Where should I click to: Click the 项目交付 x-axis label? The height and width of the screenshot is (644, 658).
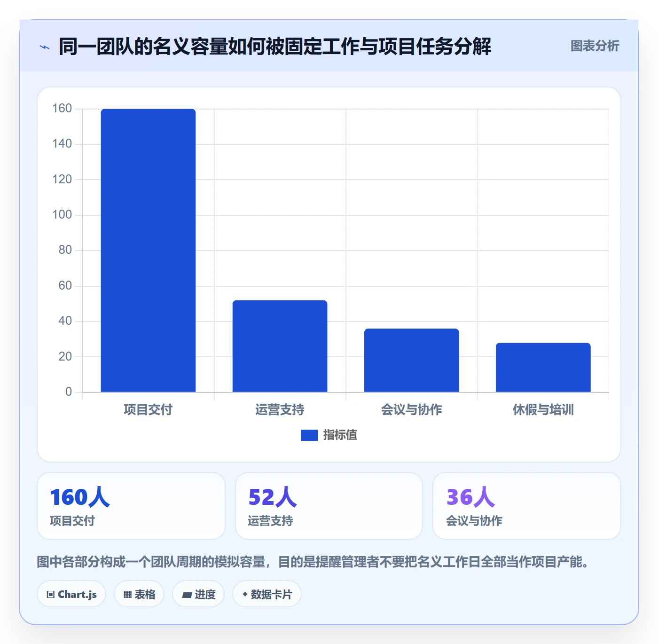148,410
